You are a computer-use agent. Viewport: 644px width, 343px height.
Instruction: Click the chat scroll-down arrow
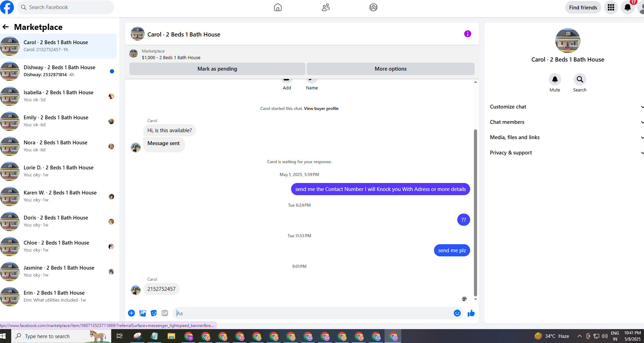[x=475, y=299]
